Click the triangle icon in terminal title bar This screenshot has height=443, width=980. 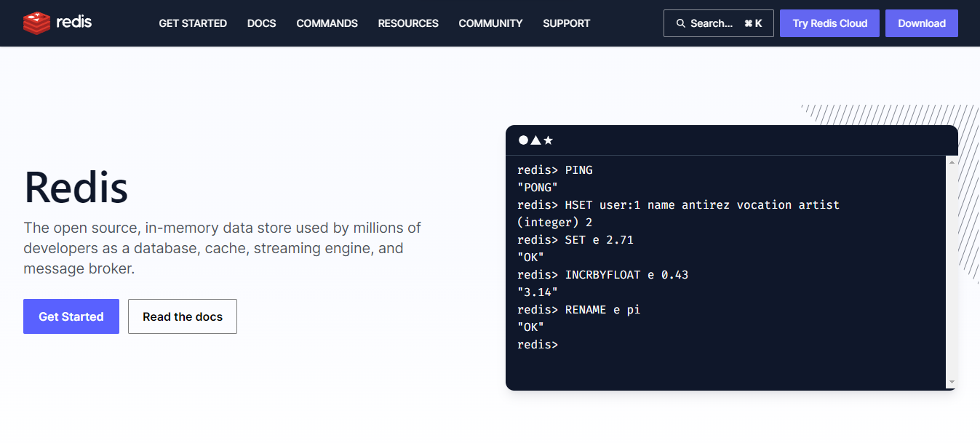(535, 140)
